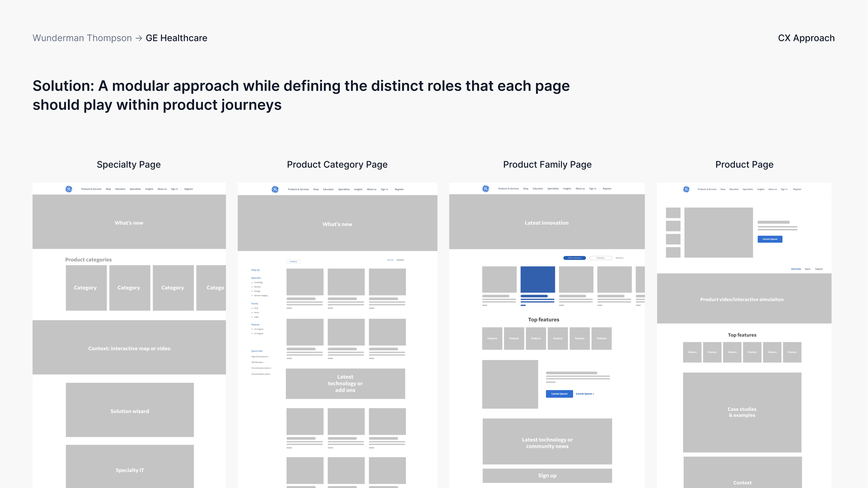Check the 1.5 magnet feature filter
Viewport: 868px width, 488px height.
point(252,334)
